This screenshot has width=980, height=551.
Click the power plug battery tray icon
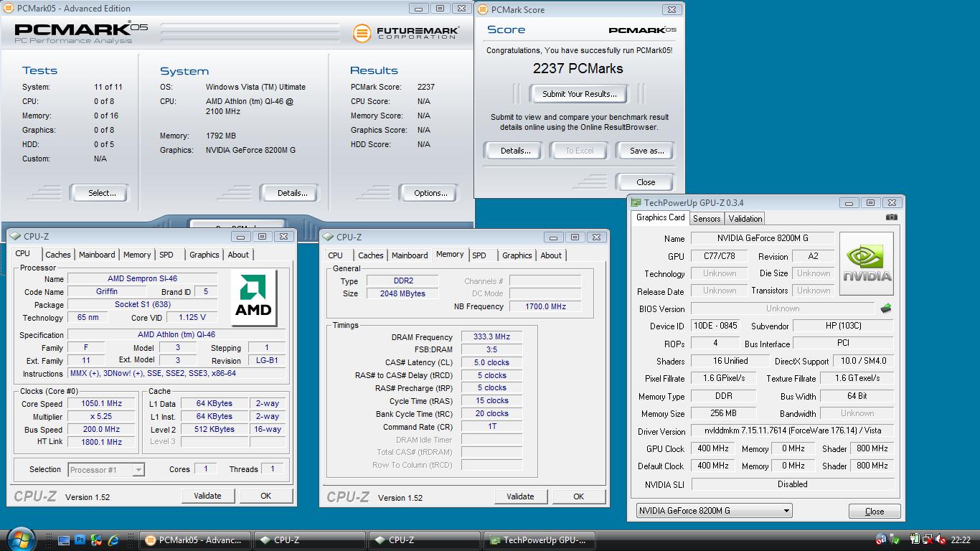[x=915, y=540]
